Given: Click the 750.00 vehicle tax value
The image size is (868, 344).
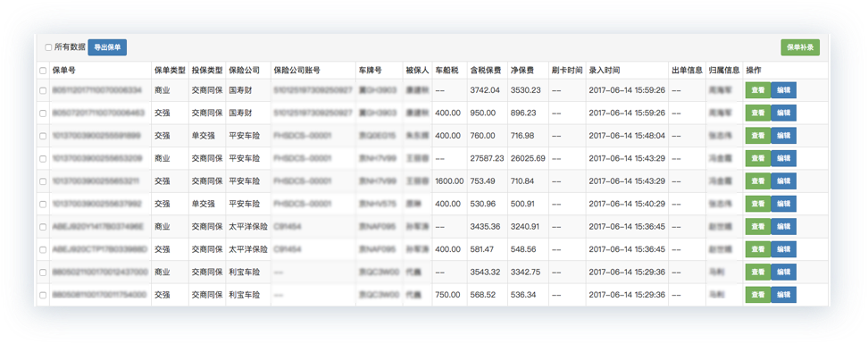Looking at the screenshot, I should pos(447,295).
